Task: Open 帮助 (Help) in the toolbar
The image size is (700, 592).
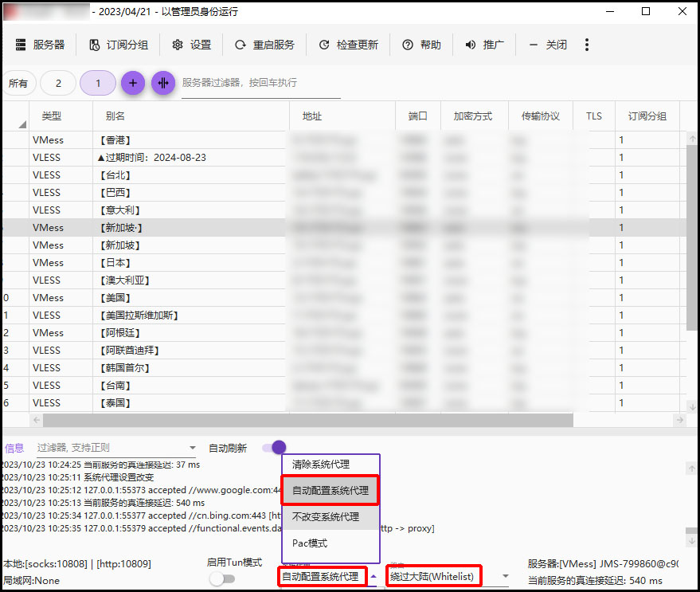Action: [408, 45]
